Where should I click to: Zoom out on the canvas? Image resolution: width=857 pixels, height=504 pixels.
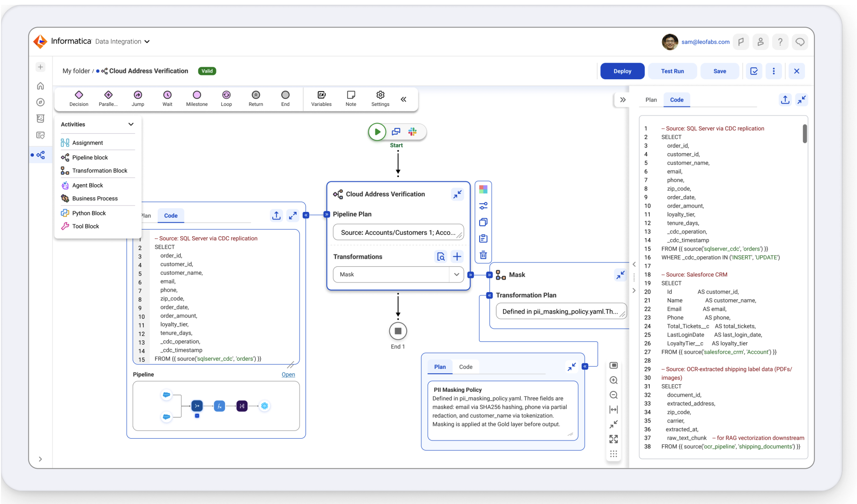[x=614, y=395]
